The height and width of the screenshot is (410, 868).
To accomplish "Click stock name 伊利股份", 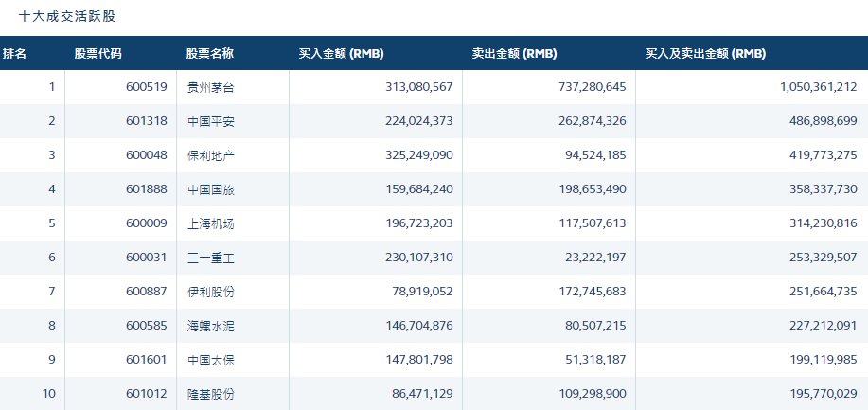I will [x=211, y=292].
